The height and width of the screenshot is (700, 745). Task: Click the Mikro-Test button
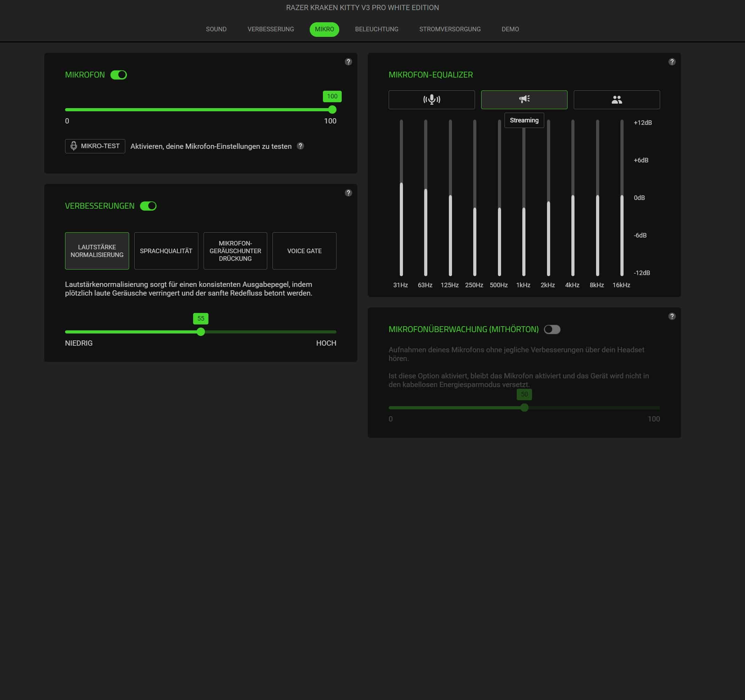pos(95,146)
